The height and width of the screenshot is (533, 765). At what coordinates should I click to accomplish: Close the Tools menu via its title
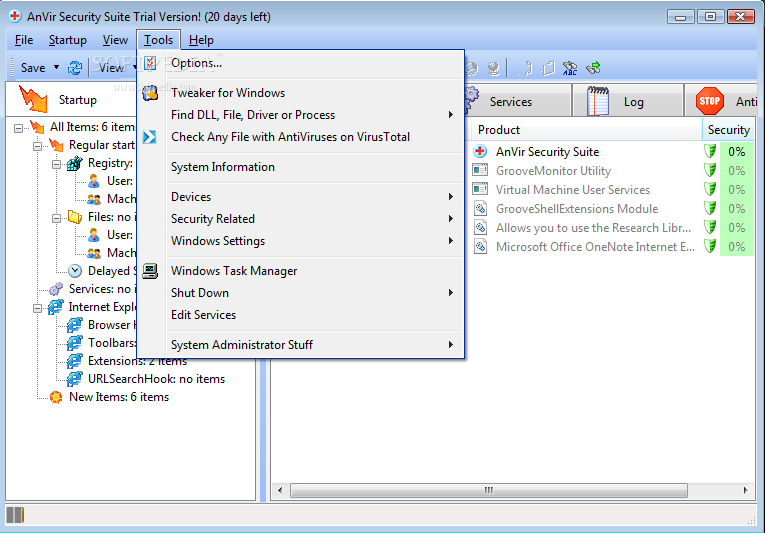[159, 40]
